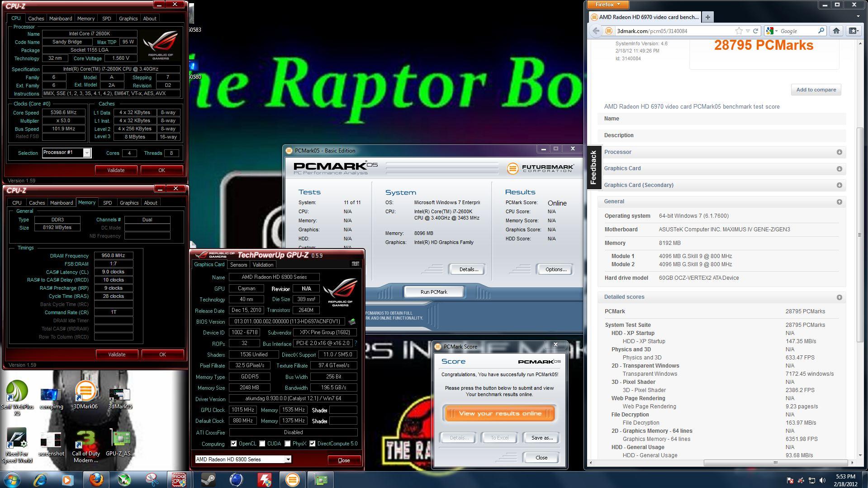The width and height of the screenshot is (868, 488).
Task: Launch Call of Duty Modern desktop shortcut
Action: pyautogui.click(x=85, y=446)
